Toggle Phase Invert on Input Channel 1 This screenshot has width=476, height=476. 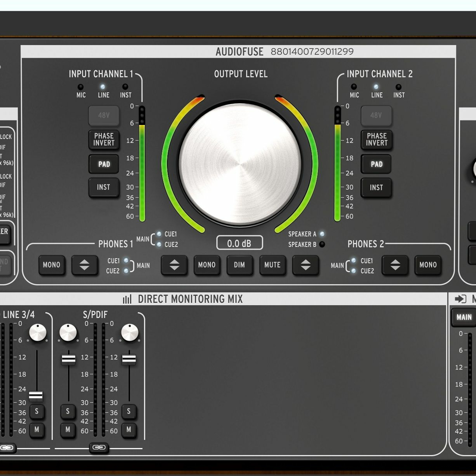[x=104, y=139]
